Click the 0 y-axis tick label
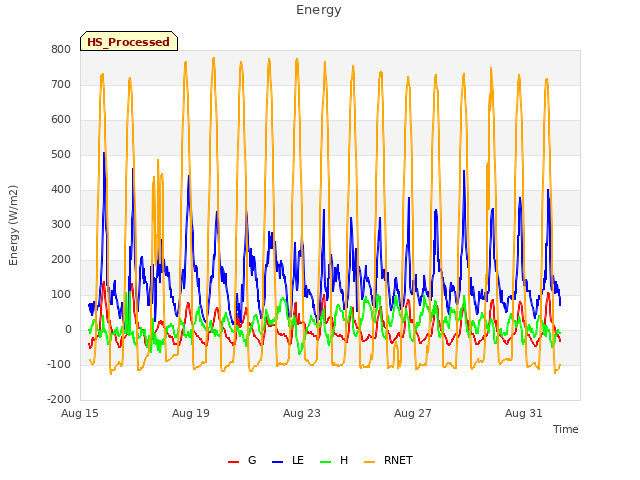The image size is (640, 480). (x=68, y=330)
